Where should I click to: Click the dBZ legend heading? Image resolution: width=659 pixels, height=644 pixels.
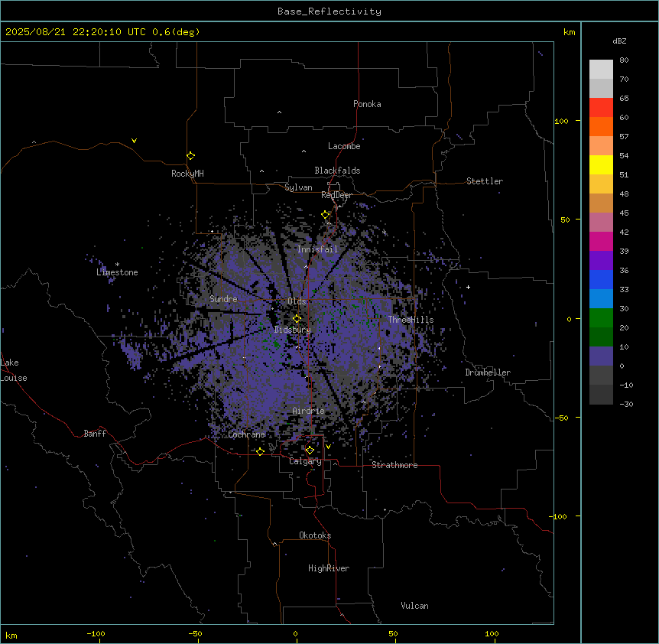coord(619,41)
